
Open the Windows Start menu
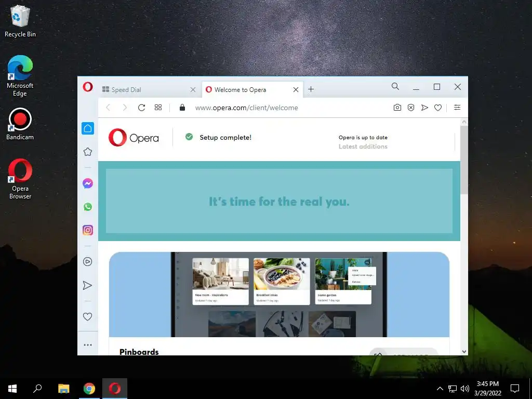[x=12, y=389]
